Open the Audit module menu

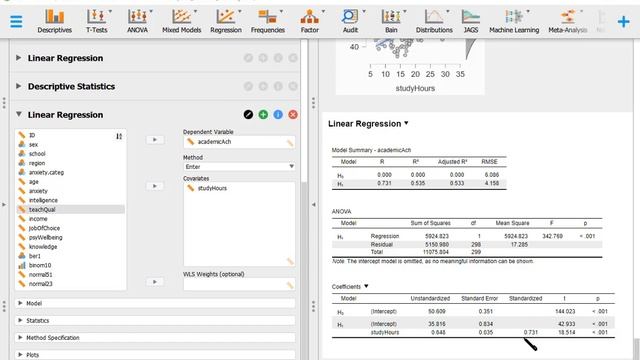tap(350, 21)
